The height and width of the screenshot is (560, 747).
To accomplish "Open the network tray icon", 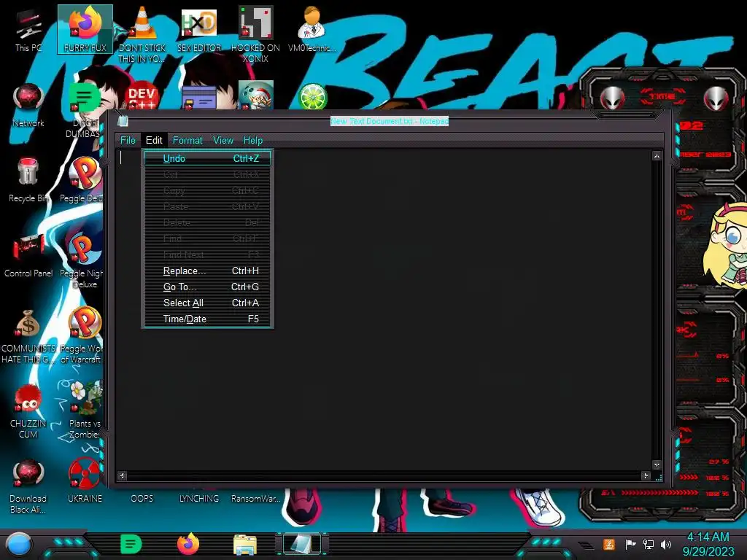I will pos(649,544).
